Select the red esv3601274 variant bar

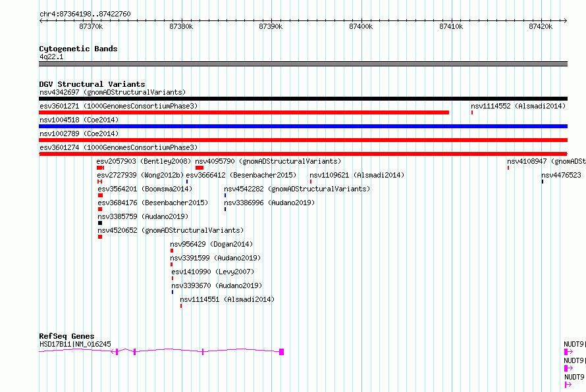[303, 154]
